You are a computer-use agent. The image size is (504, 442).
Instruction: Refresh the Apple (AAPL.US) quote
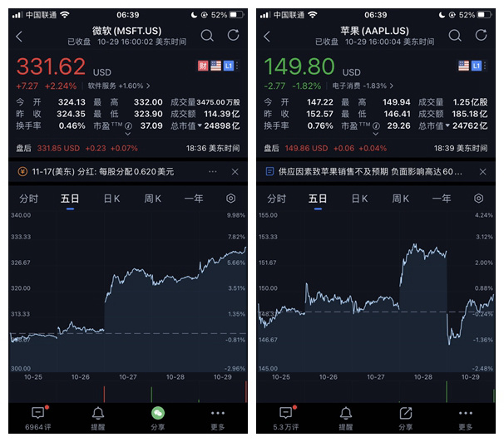[x=480, y=36]
